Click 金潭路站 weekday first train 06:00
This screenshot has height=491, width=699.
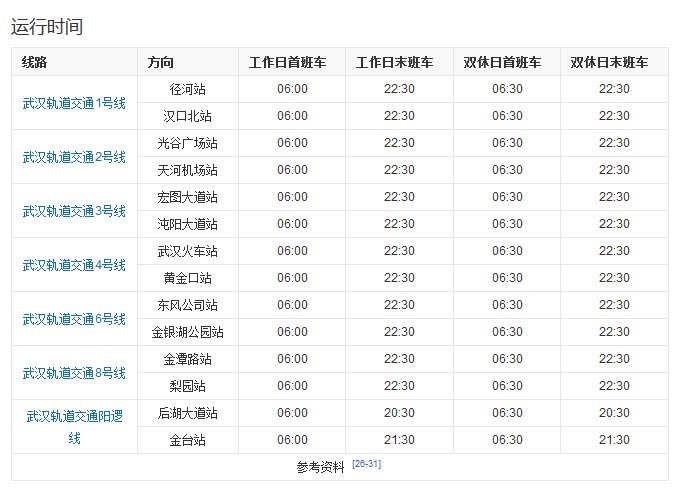(x=292, y=359)
